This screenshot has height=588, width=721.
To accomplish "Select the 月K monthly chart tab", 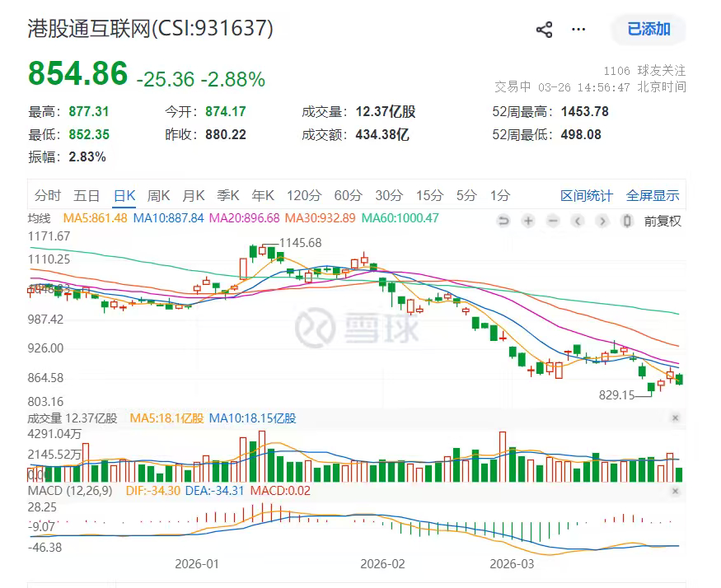I will [x=193, y=195].
